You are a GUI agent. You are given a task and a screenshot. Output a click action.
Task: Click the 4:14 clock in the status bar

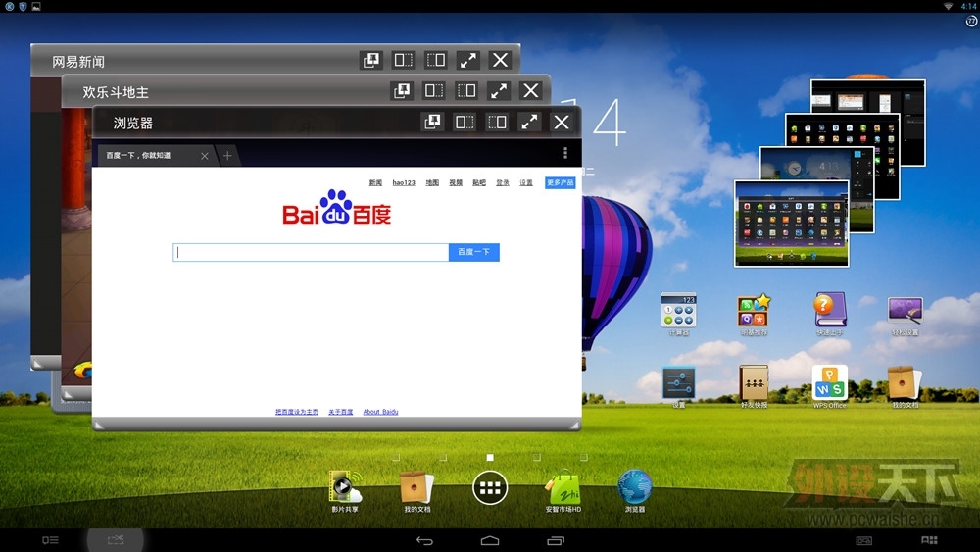[969, 6]
